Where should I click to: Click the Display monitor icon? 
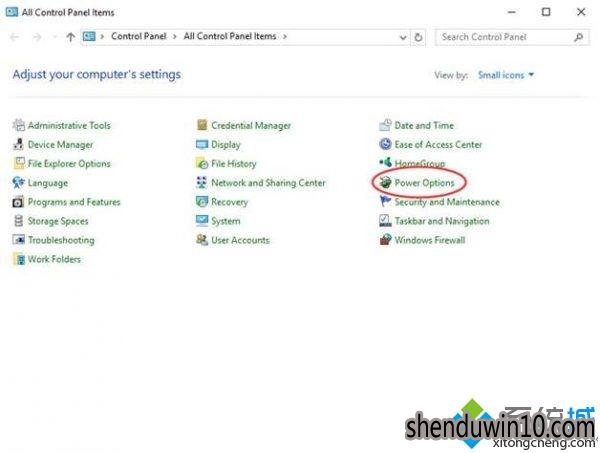pyautogui.click(x=202, y=144)
